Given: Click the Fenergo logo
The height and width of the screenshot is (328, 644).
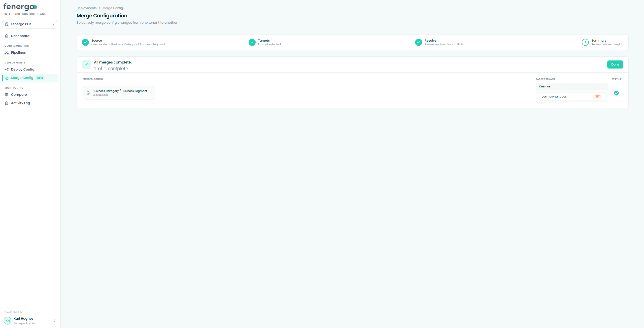Looking at the screenshot, I should [20, 7].
